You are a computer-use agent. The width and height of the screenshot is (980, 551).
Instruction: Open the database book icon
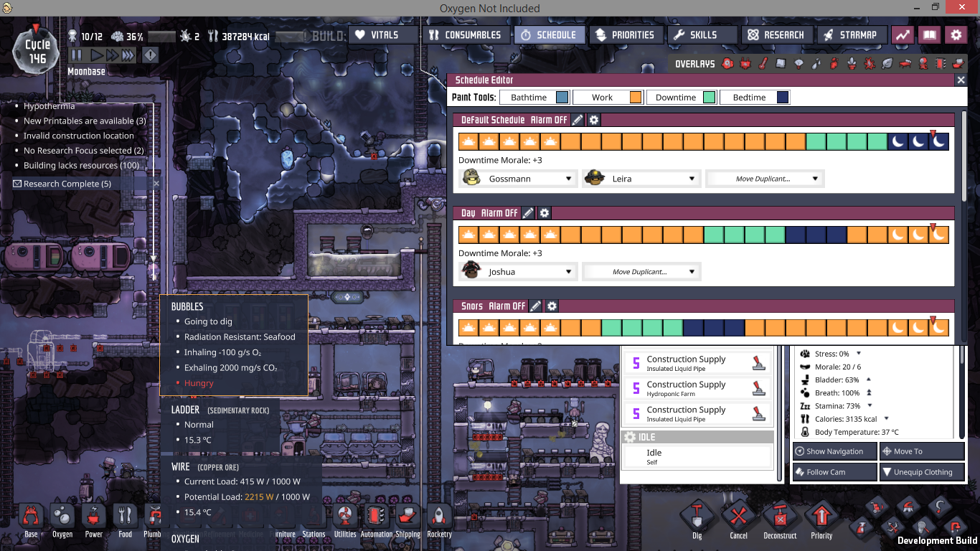click(929, 34)
